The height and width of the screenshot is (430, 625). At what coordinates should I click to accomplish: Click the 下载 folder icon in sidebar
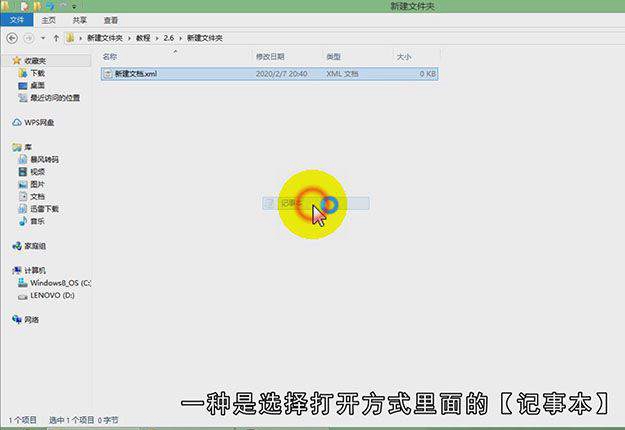tap(23, 73)
